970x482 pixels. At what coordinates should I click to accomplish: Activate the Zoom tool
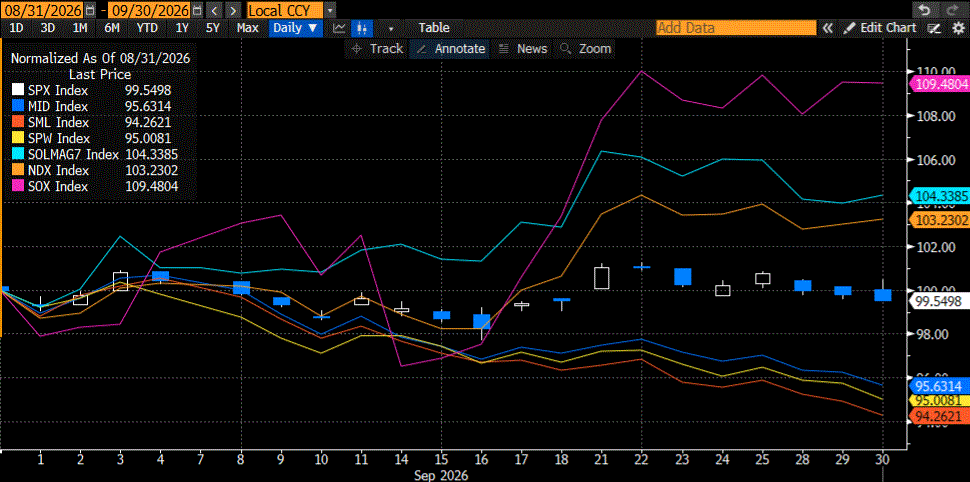[x=586, y=49]
